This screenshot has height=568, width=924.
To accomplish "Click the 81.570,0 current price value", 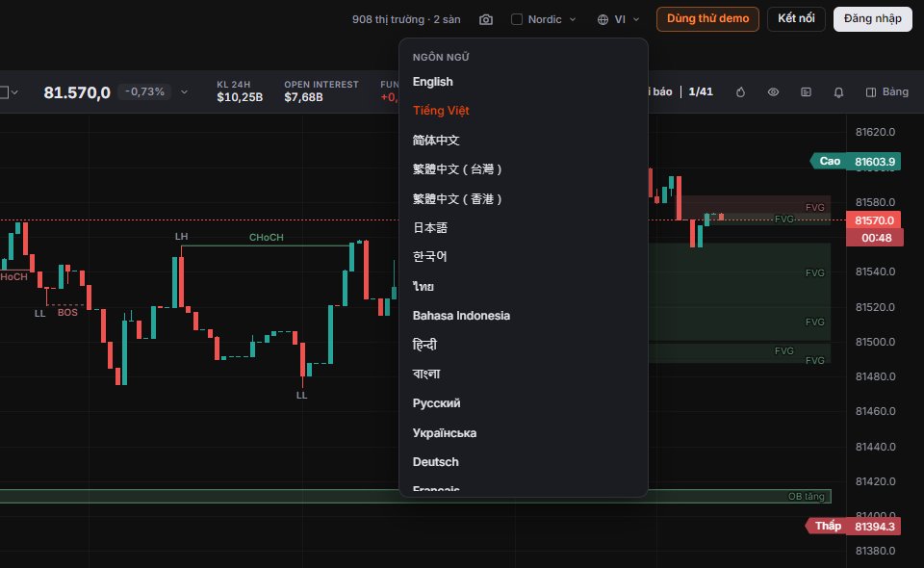I will pyautogui.click(x=77, y=92).
